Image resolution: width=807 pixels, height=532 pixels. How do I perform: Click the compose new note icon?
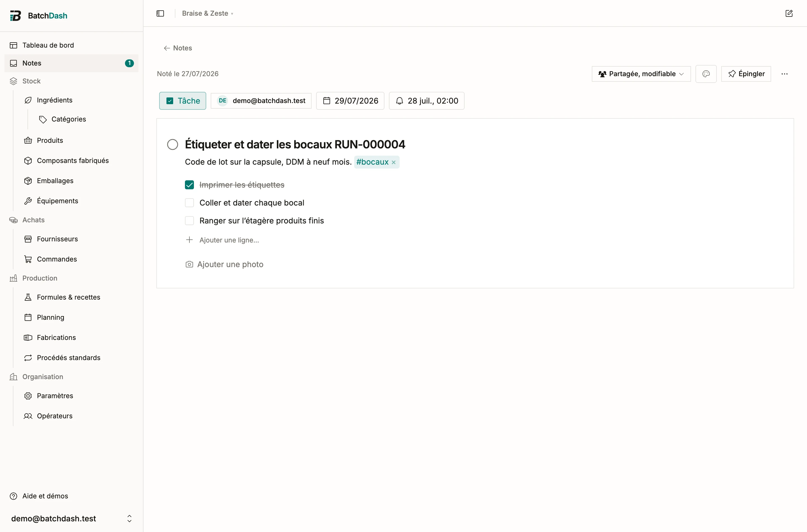[x=789, y=13]
